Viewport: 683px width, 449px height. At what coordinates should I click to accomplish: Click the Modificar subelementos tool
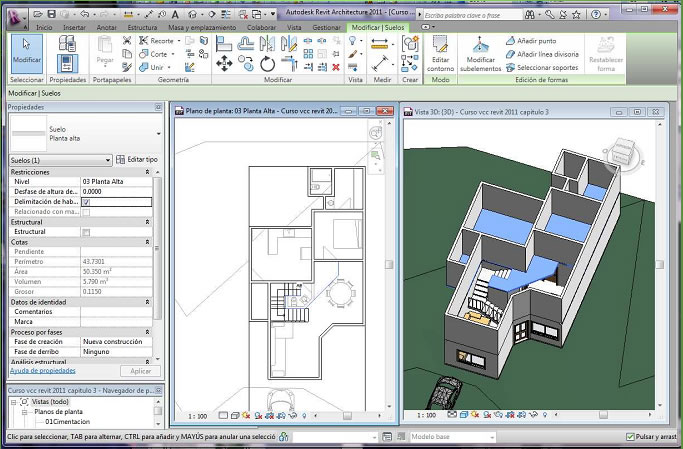(x=481, y=53)
